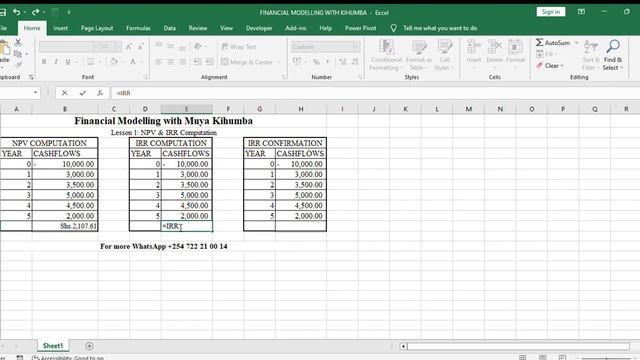Open the font size dropdown
This screenshot has height=360, width=640.
point(118,47)
